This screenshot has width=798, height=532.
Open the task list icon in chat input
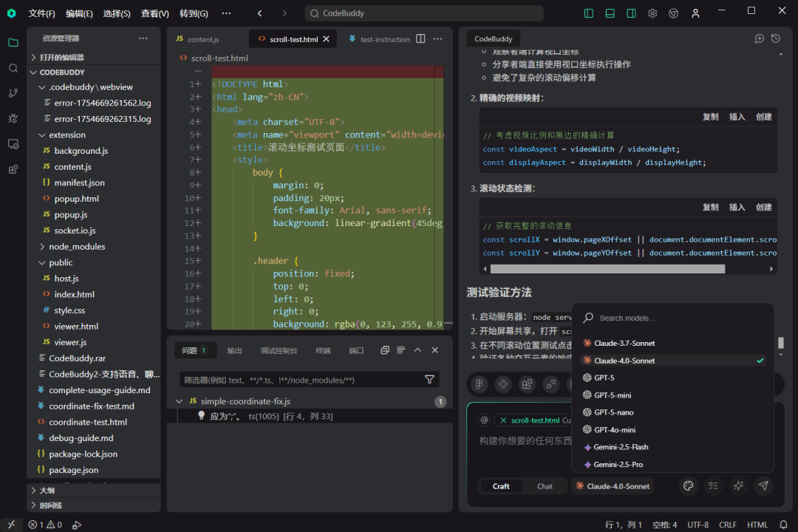[714, 485]
